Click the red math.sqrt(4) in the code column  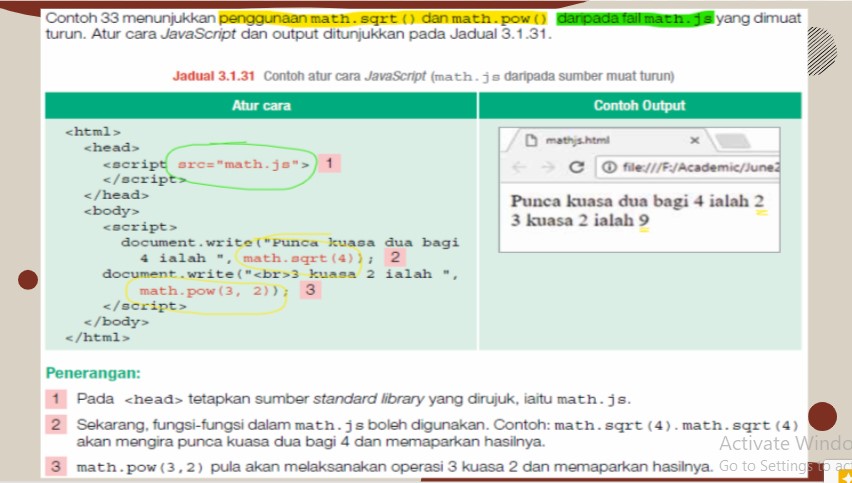298,258
